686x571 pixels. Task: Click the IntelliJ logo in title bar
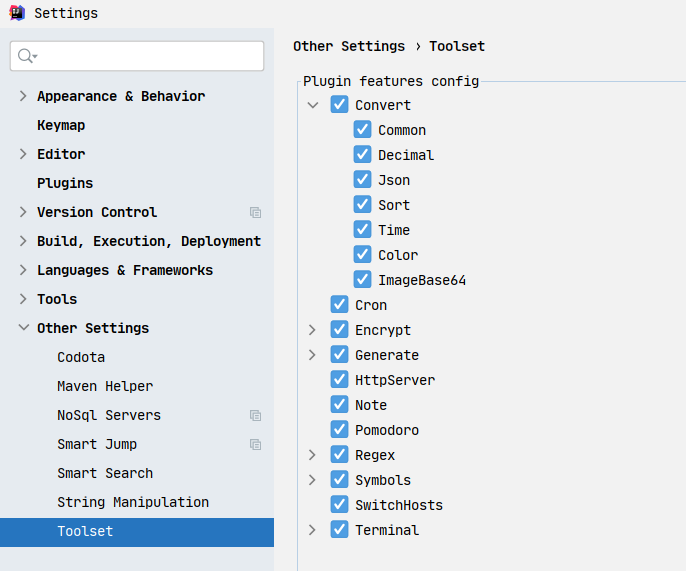click(17, 13)
